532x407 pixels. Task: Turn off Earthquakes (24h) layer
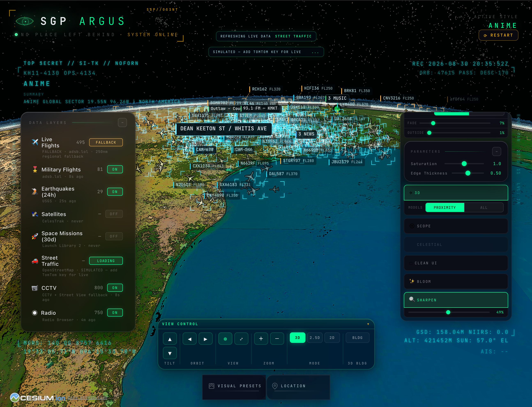coord(115,192)
